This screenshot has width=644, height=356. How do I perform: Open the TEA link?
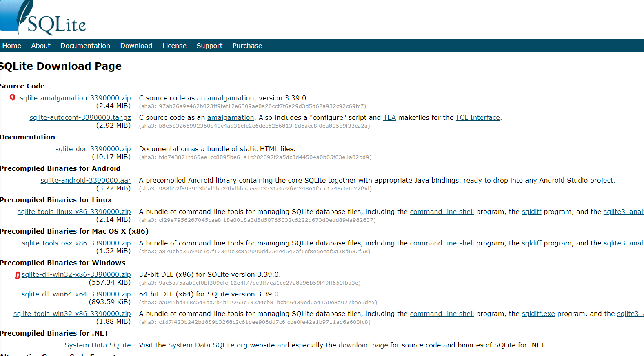pos(389,117)
